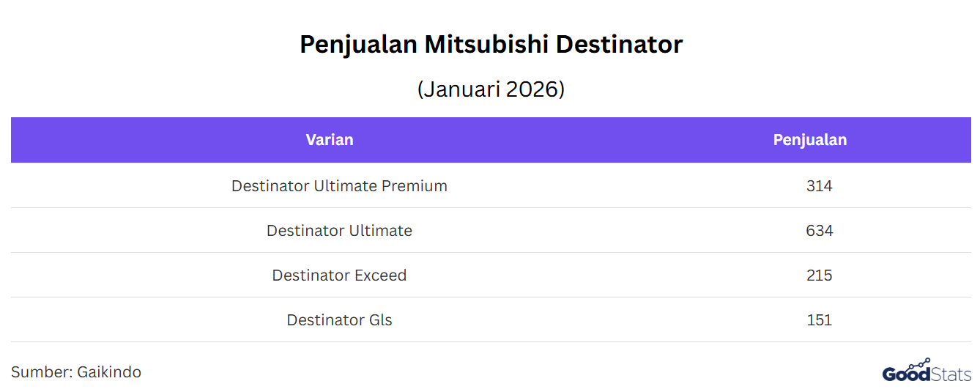
Task: Select the sales figure 634
Action: 819,231
